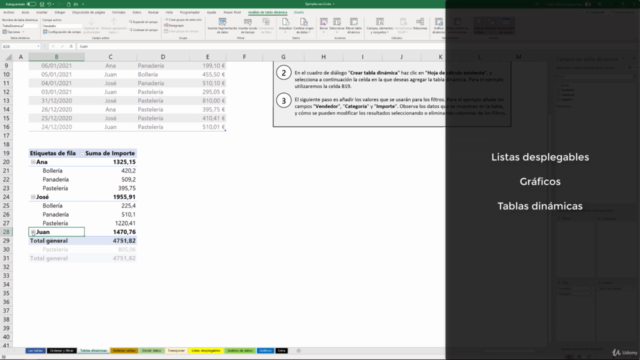640x360 pixels.
Task: Click the Save icon in quick access toolbar
Action: coord(42,4)
